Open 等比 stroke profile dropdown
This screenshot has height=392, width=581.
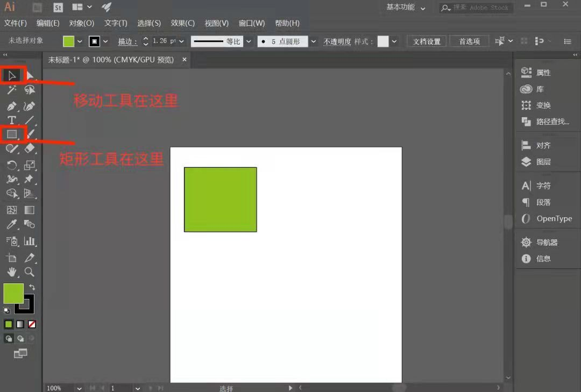(x=249, y=41)
